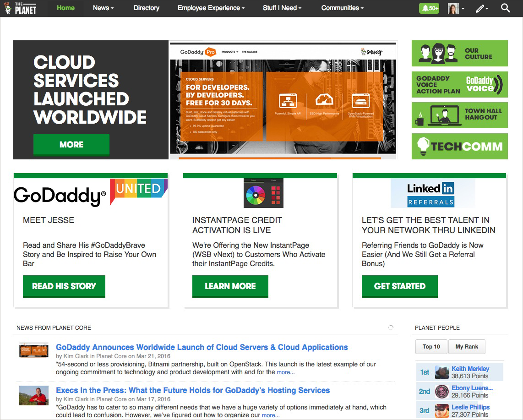Click the Learn More button
Viewport: 523px width, 420px height.
click(230, 286)
